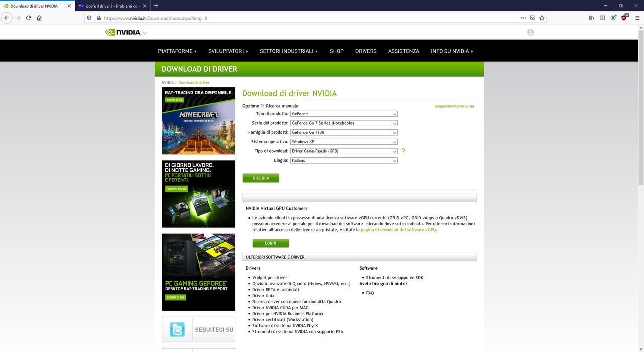
Task: Open Driver per NVIDIA Business Platform link
Action: coord(287,314)
